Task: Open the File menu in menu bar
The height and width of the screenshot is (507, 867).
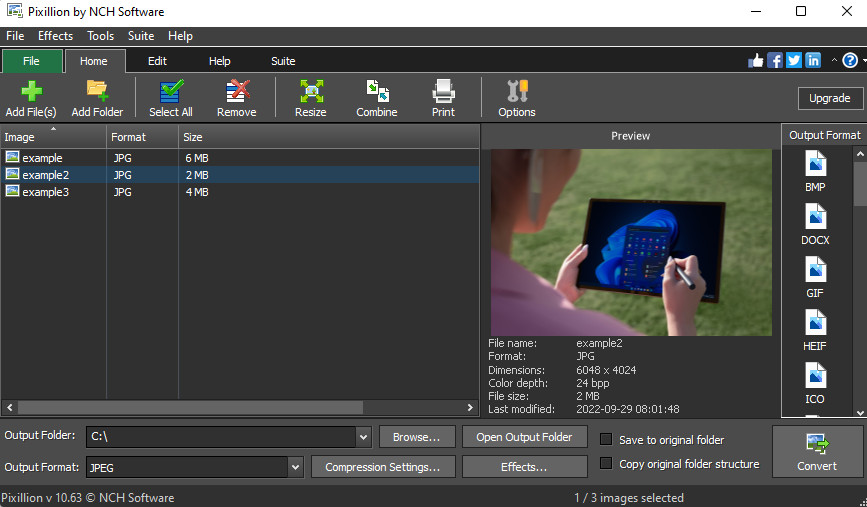Action: pos(15,36)
